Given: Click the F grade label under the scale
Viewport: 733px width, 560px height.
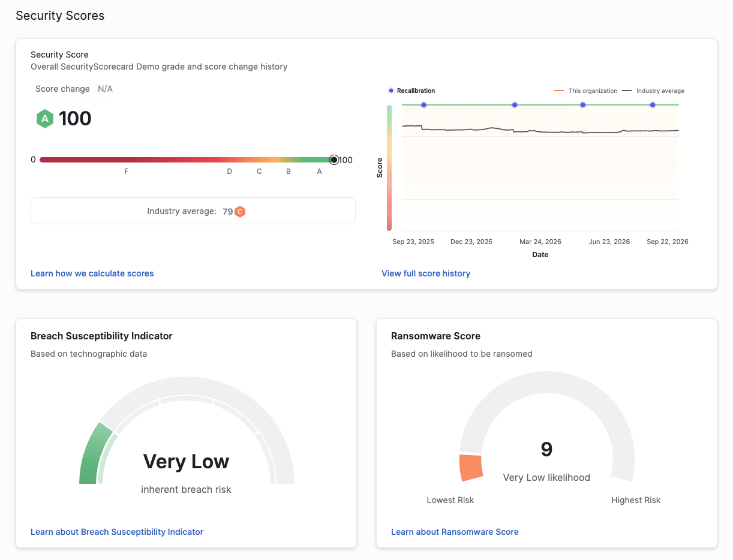Looking at the screenshot, I should 127,171.
